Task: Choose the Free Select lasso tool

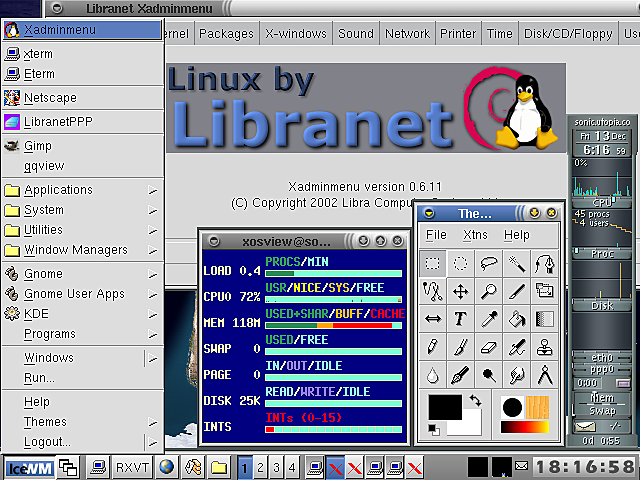Action: click(489, 264)
